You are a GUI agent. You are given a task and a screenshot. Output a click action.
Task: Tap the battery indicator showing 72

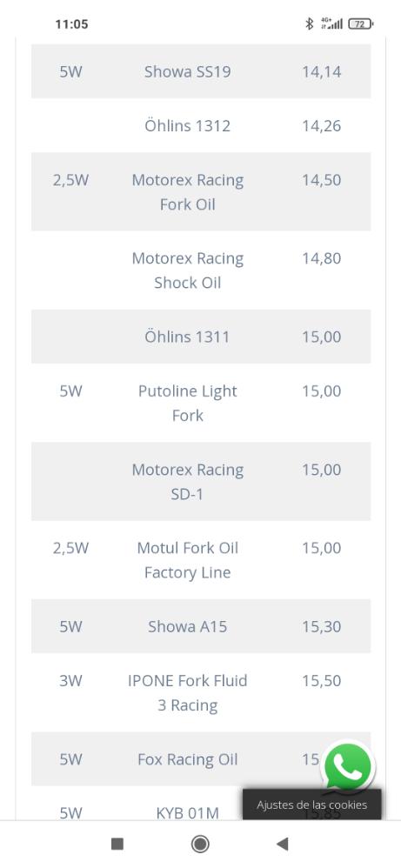361,23
